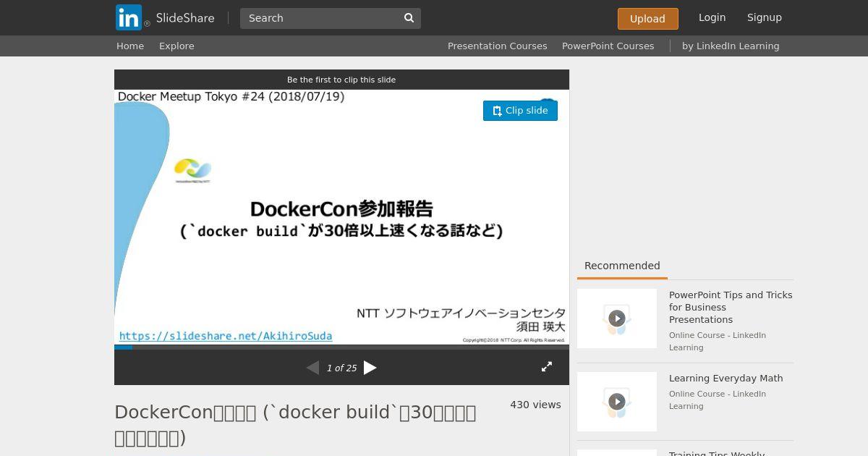Click the '430 views' text
The width and height of the screenshot is (868, 456).
pyautogui.click(x=535, y=405)
